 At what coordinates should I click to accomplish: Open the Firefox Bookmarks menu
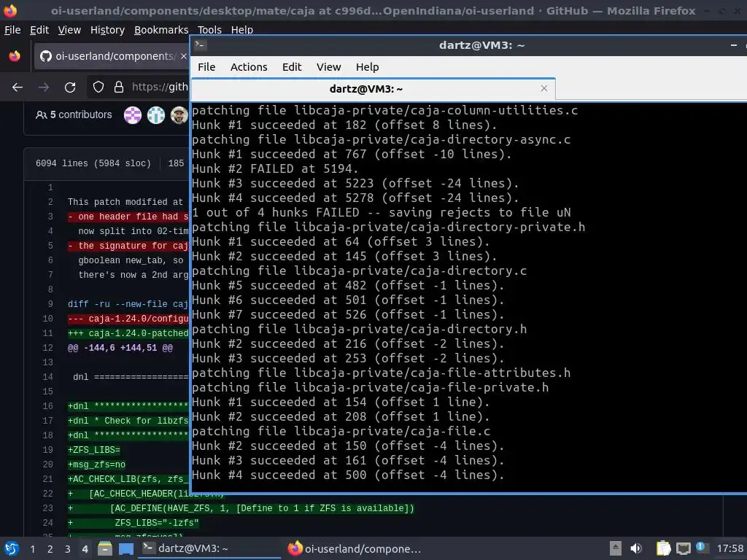pos(161,30)
